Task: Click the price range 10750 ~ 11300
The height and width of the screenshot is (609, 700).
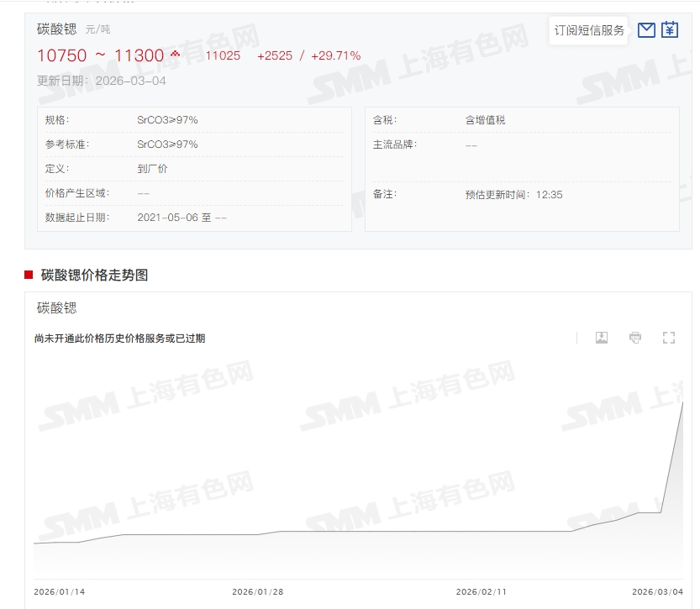Action: click(x=101, y=55)
